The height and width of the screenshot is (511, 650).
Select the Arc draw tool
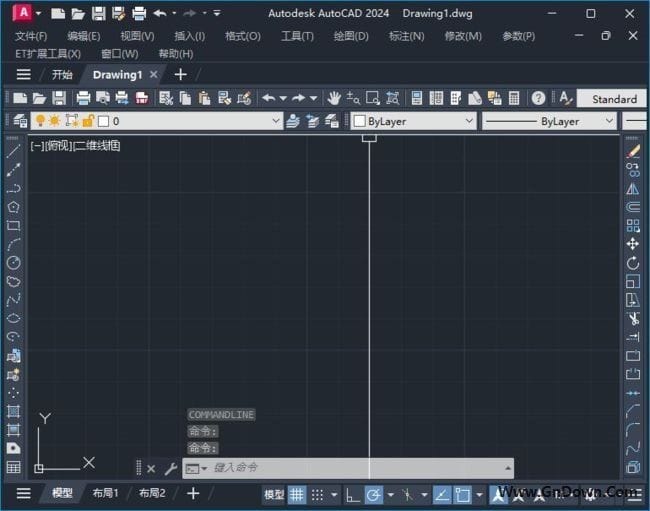13,244
